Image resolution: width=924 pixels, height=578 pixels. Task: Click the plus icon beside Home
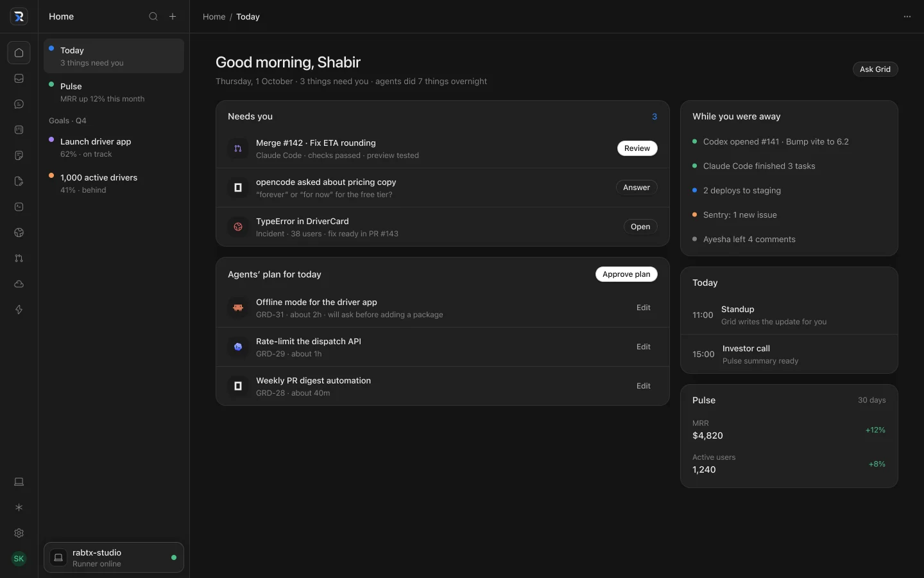173,17
